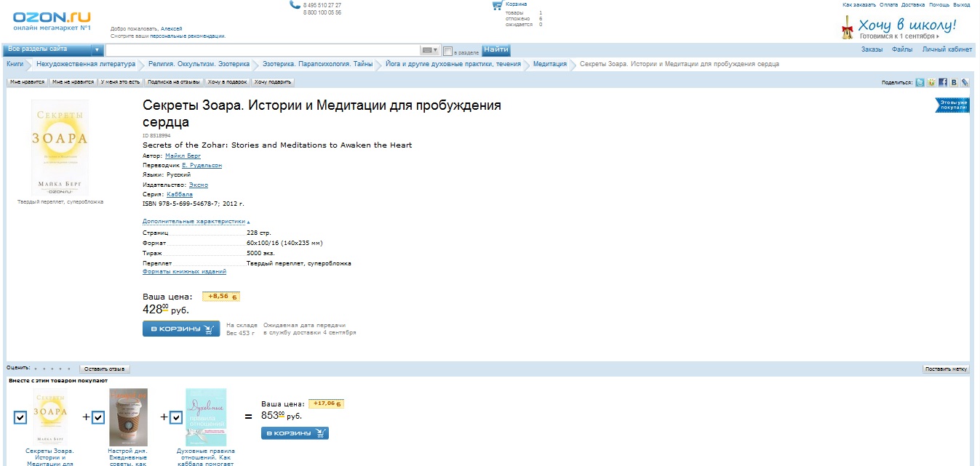Screen dimensions: 980x466
Task: Click the 'Мне нравится' button
Action: click(27, 82)
